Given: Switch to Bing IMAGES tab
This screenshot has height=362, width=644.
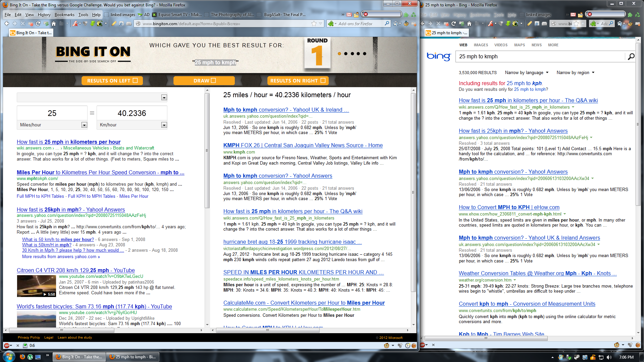Looking at the screenshot, I should tap(481, 45).
